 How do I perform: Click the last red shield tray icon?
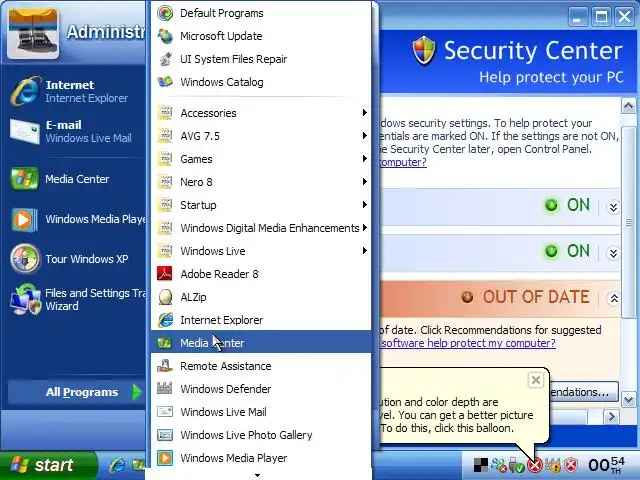pos(571,465)
